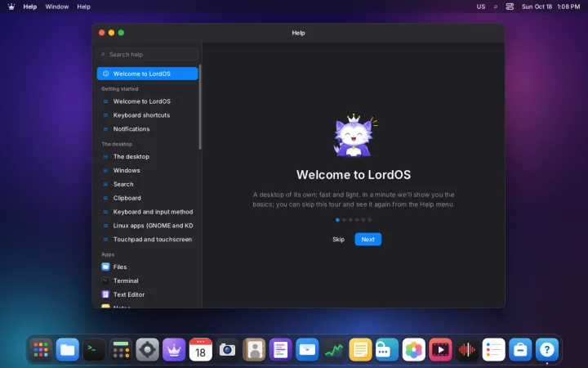Open the Files folder icon in the dock
The width and height of the screenshot is (588, 368).
pos(68,350)
